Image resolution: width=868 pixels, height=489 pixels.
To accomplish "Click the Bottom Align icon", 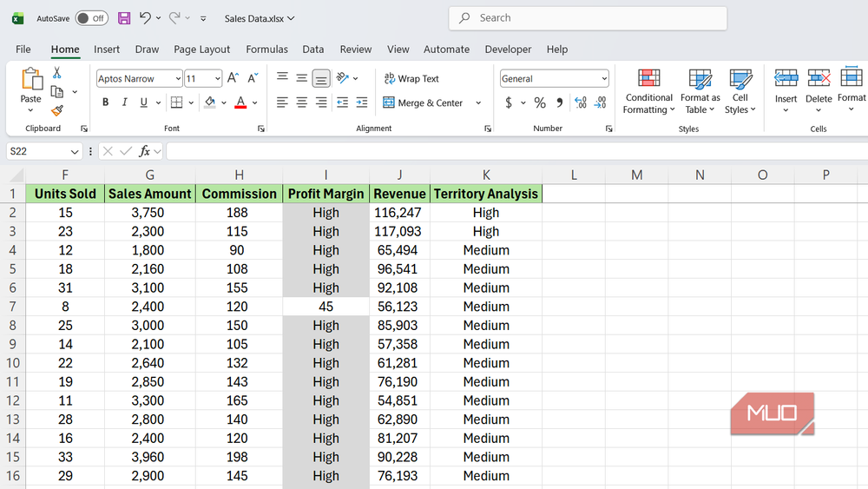I will 321,78.
